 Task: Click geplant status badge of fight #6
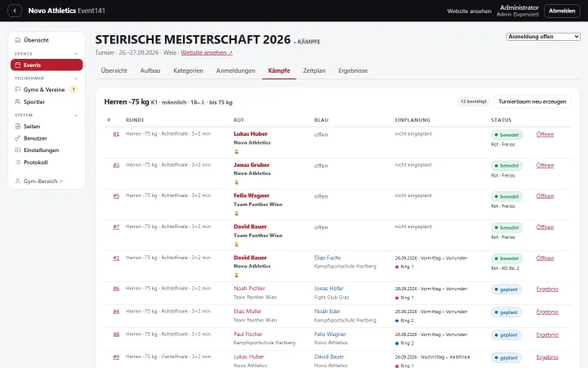click(x=506, y=289)
